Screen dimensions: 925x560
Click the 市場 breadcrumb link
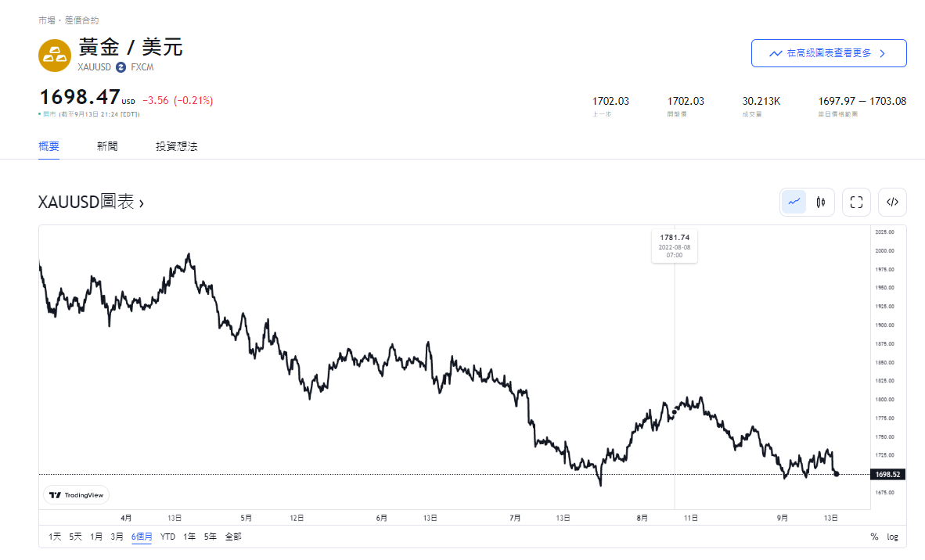point(49,20)
